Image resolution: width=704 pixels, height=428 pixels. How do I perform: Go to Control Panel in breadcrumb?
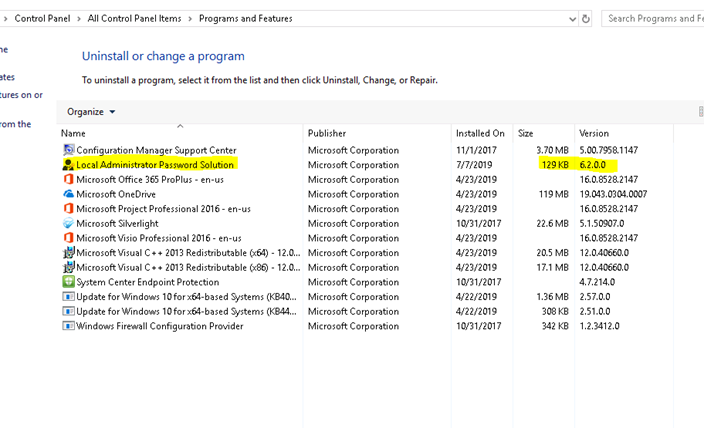click(x=42, y=19)
